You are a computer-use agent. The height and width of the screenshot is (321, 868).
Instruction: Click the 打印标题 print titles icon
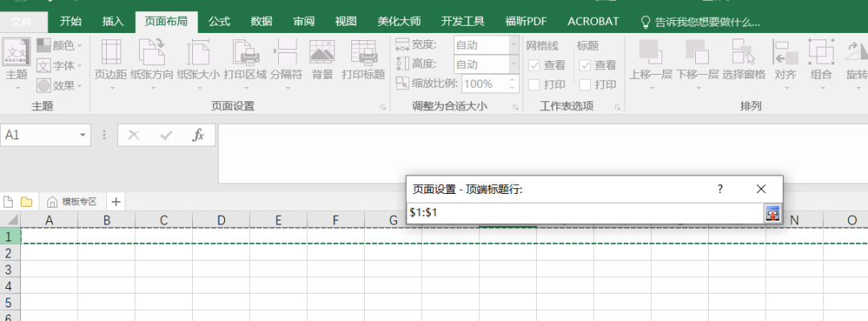364,52
